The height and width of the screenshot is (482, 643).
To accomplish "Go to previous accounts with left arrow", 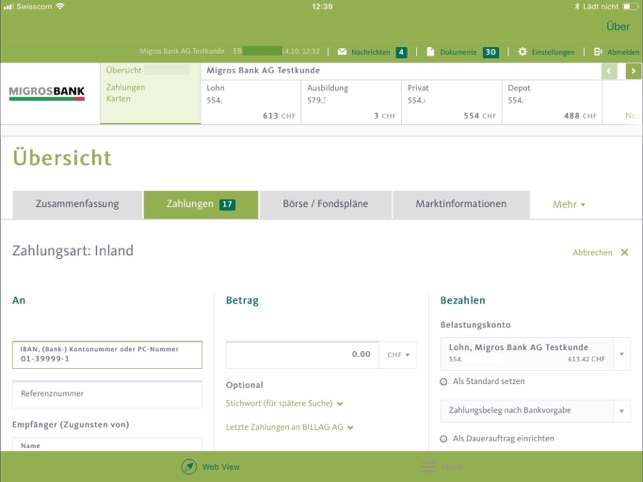I will (x=609, y=71).
